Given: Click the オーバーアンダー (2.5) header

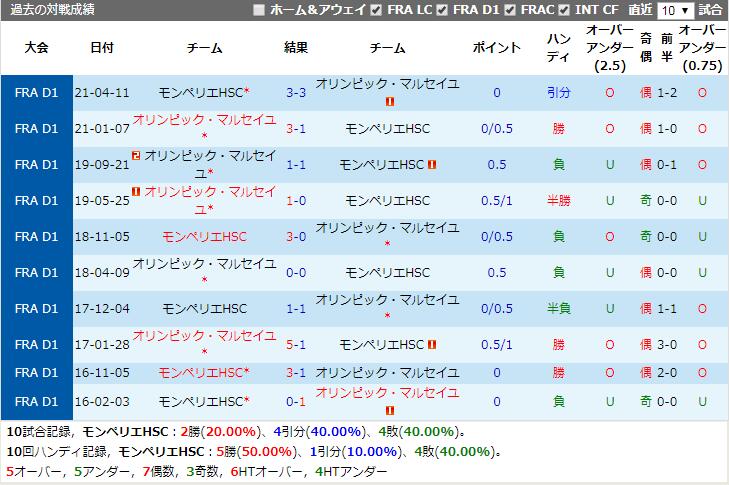Looking at the screenshot, I should 610,47.
